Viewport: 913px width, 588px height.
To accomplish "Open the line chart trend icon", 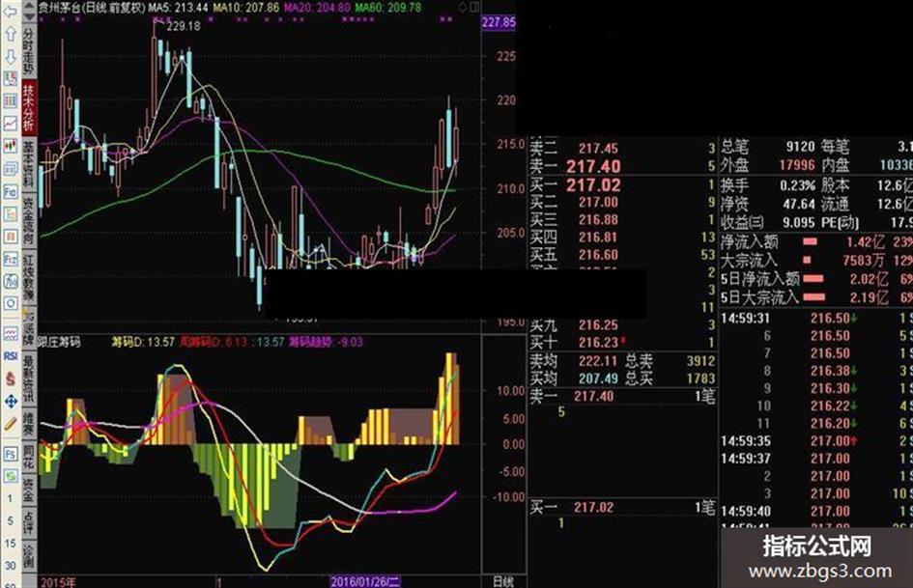I will point(10,123).
